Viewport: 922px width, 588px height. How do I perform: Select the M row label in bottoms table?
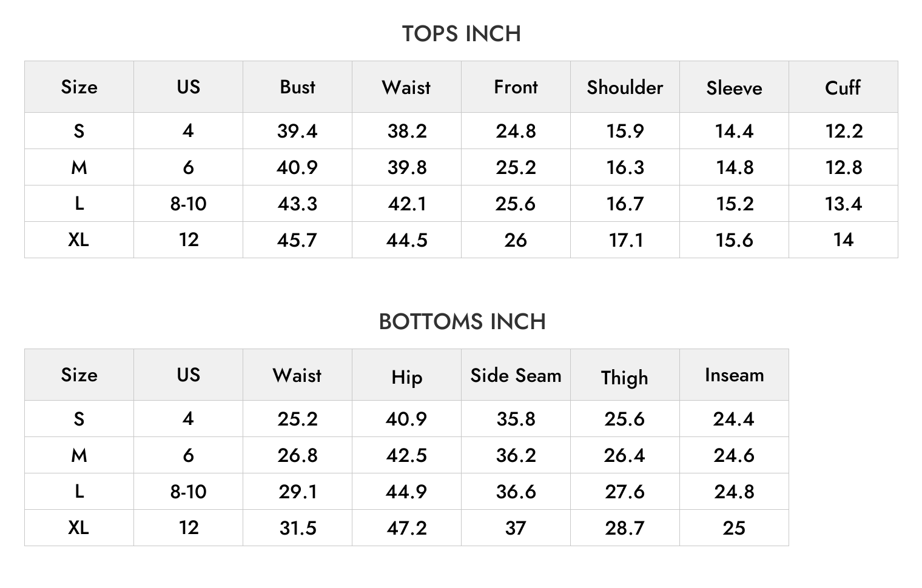coord(79,455)
